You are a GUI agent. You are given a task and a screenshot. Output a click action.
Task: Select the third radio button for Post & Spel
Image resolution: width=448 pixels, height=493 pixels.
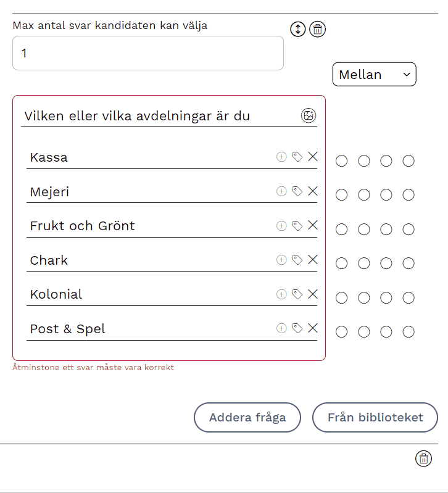[x=386, y=332]
